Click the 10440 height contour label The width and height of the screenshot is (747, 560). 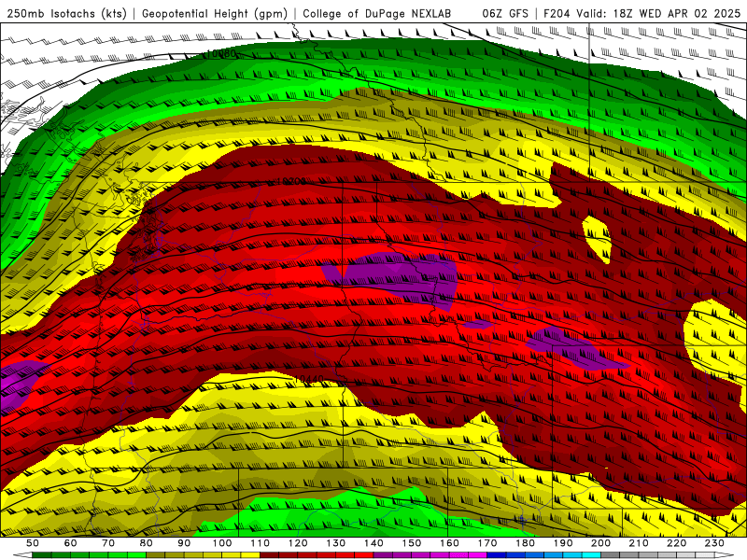(309, 379)
